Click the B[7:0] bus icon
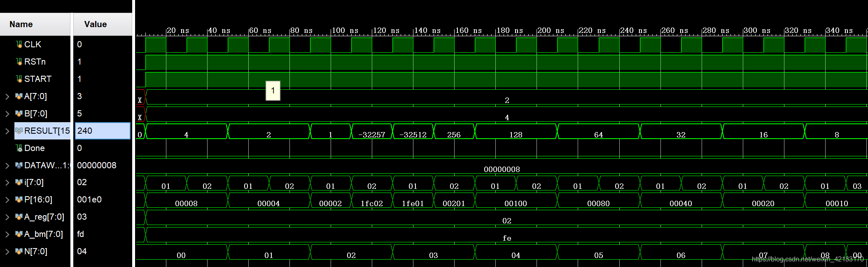The width and height of the screenshot is (868, 267). coord(19,114)
